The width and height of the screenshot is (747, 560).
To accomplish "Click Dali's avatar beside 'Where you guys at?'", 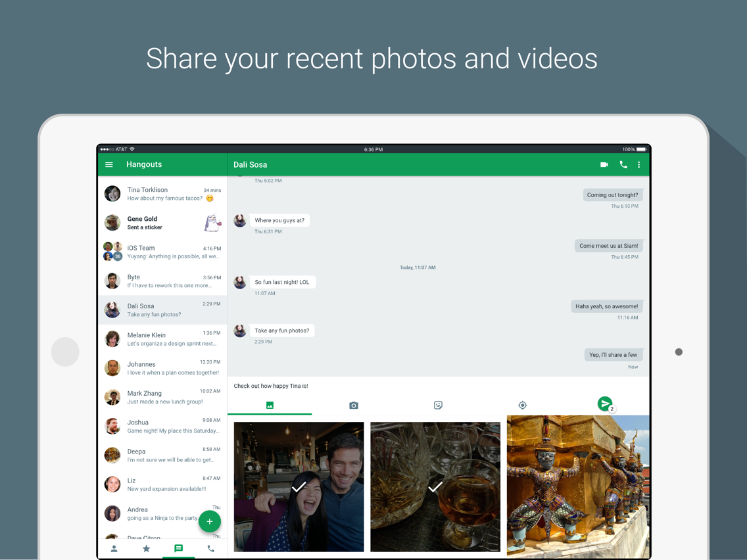I will (x=239, y=220).
